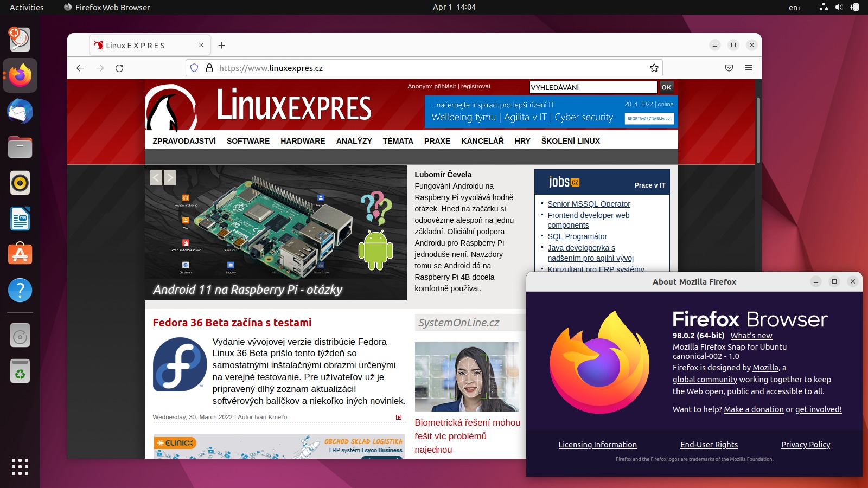Open global community link
This screenshot has width=868, height=488.
[x=705, y=380]
